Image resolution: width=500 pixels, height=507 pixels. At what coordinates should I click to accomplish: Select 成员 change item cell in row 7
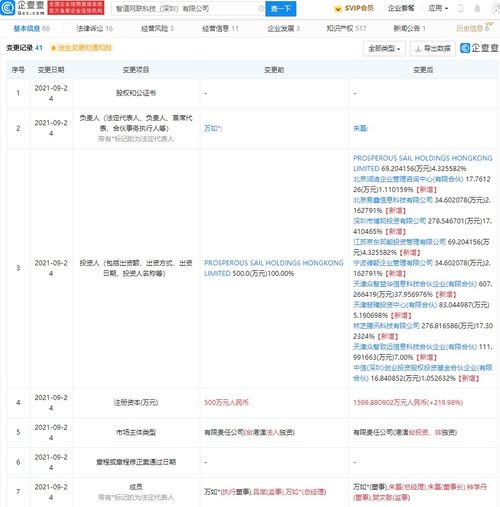pyautogui.click(x=136, y=492)
